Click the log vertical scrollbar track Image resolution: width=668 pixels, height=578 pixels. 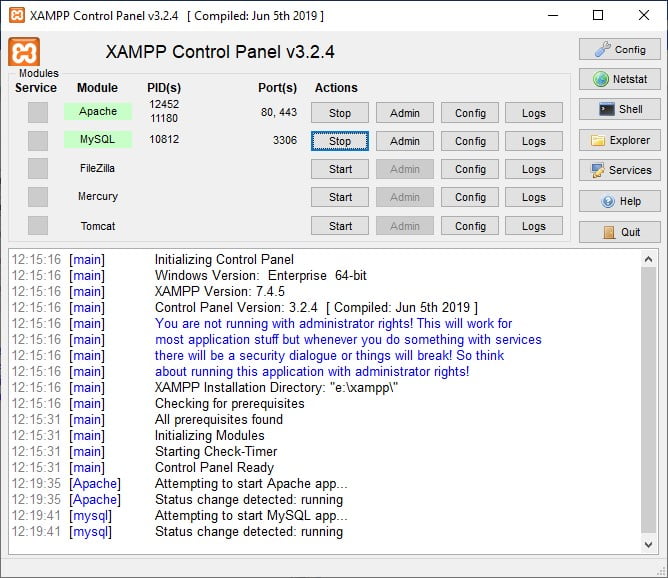tap(648, 400)
